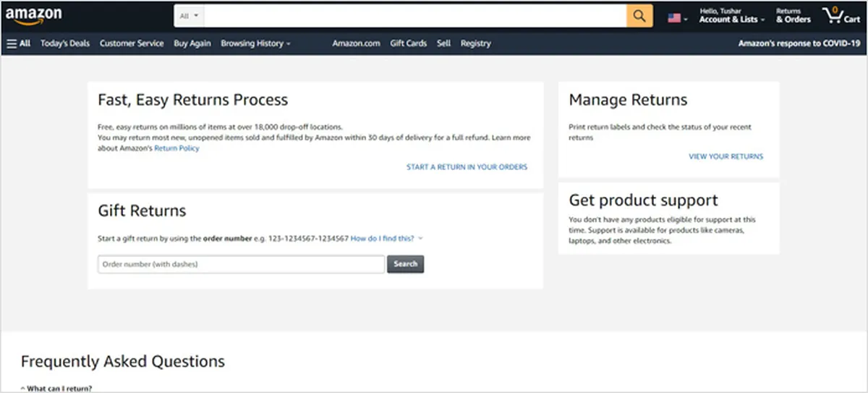Open Customer Service
868x393 pixels.
coord(132,43)
